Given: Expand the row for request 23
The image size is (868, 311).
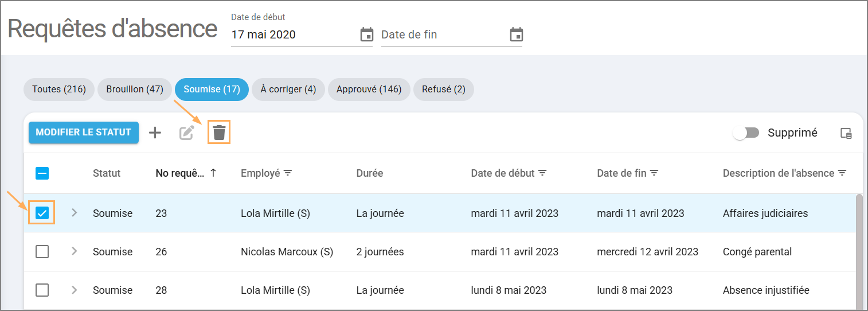Looking at the screenshot, I should (74, 213).
